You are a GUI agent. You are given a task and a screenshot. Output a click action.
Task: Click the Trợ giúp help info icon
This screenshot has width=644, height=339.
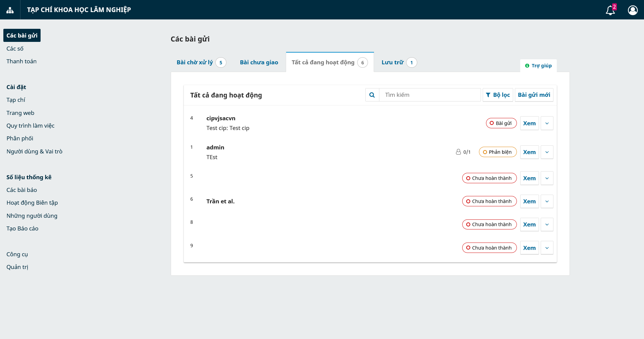[x=527, y=66]
